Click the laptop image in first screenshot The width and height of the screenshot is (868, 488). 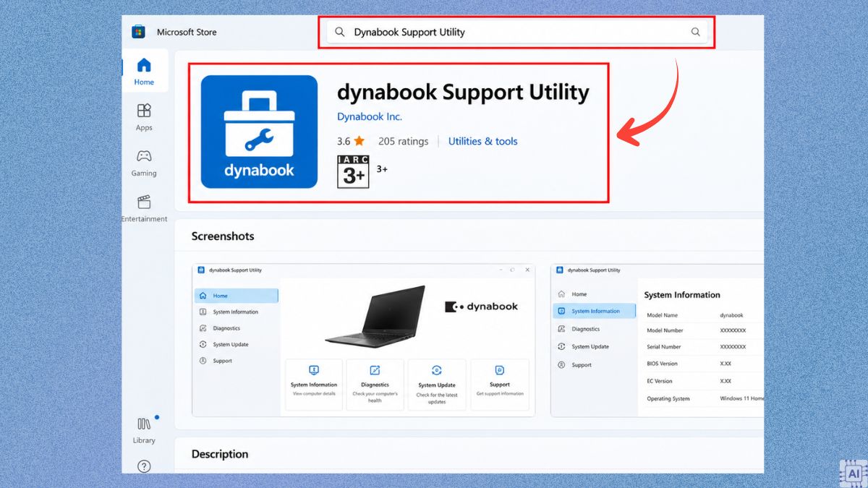point(375,316)
